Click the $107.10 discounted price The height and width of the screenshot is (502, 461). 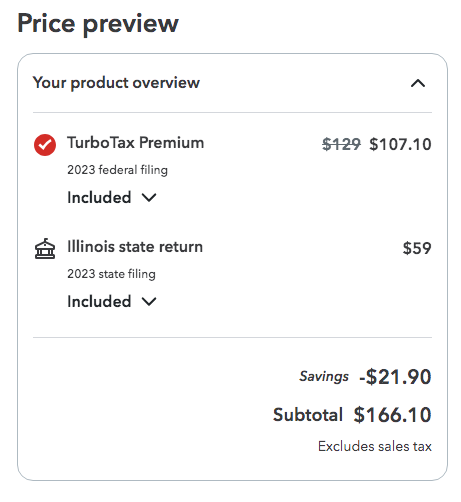click(x=400, y=144)
